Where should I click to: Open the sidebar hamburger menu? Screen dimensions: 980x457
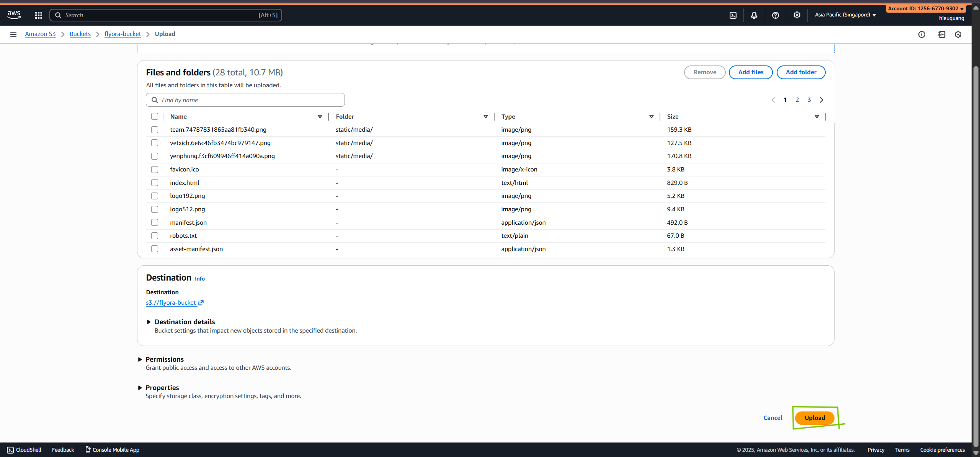click(x=13, y=34)
